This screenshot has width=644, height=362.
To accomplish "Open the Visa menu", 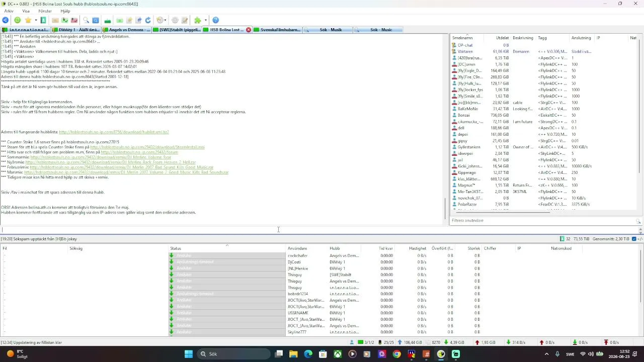I will coord(26,11).
